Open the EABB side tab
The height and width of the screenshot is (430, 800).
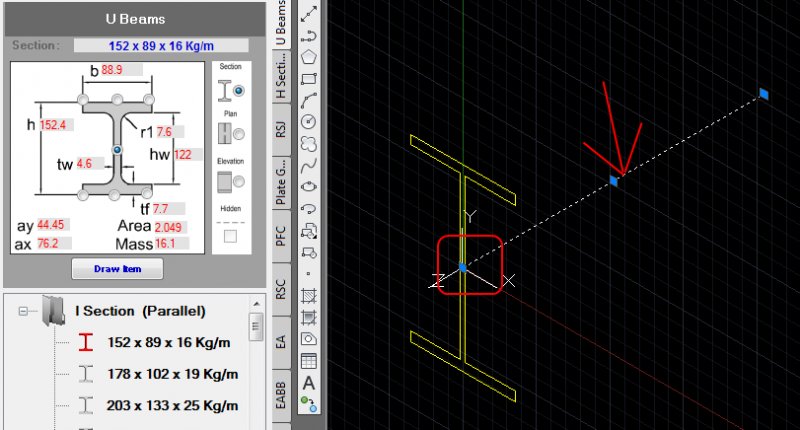[x=281, y=395]
